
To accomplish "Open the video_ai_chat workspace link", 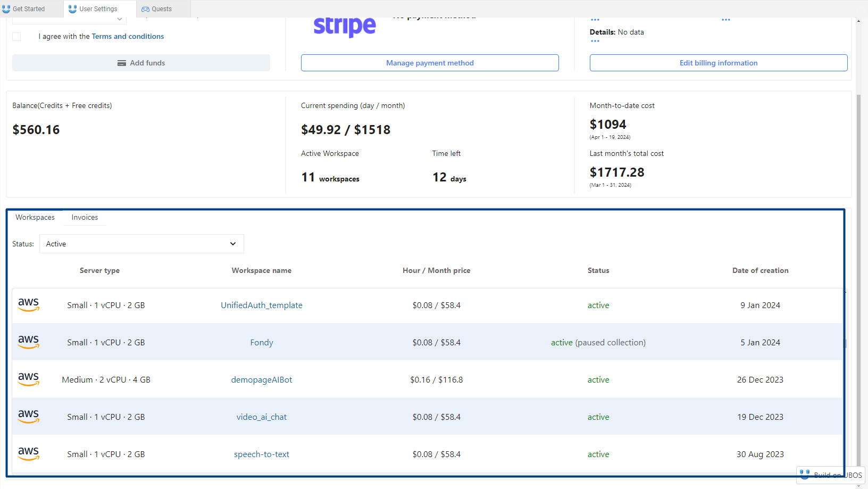I will pos(262,417).
